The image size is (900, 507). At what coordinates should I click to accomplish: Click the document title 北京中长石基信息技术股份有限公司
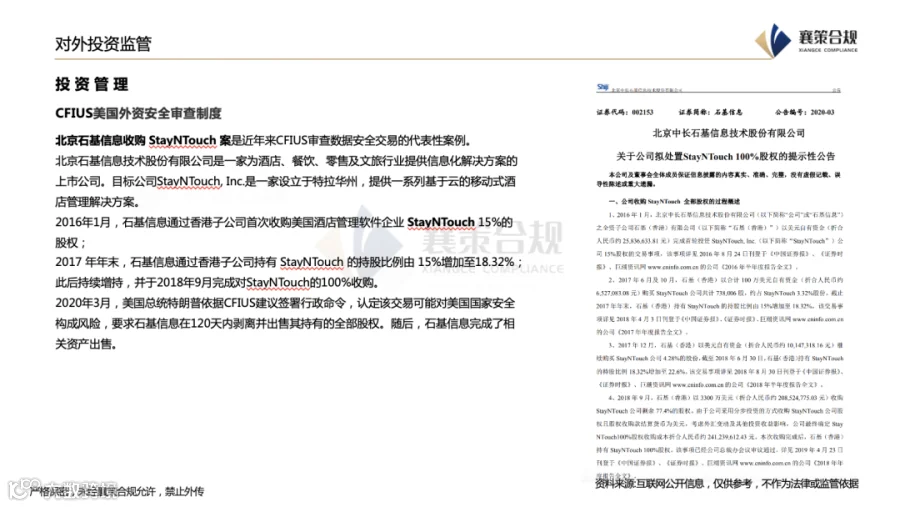click(x=728, y=133)
